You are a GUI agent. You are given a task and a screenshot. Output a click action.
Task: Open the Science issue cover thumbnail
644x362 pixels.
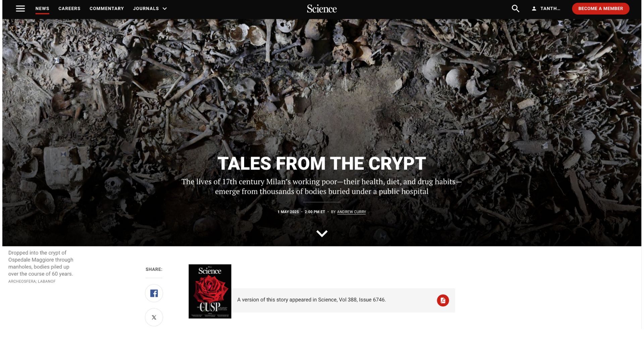[x=210, y=291]
